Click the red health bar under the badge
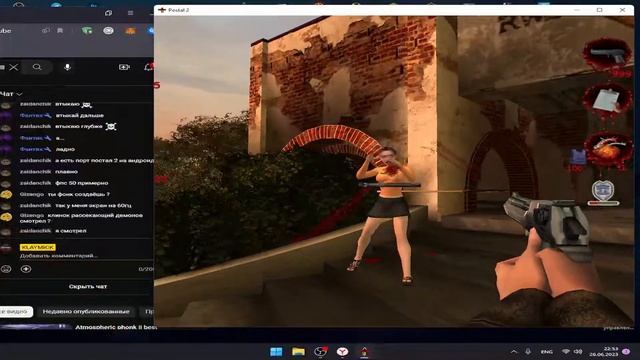The width and height of the screenshot is (640, 360). tap(603, 203)
